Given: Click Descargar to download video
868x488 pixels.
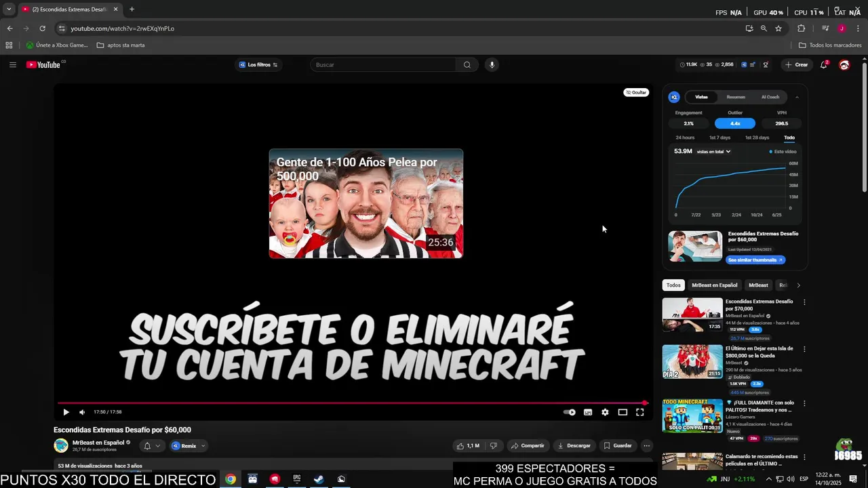Looking at the screenshot, I should point(574,446).
